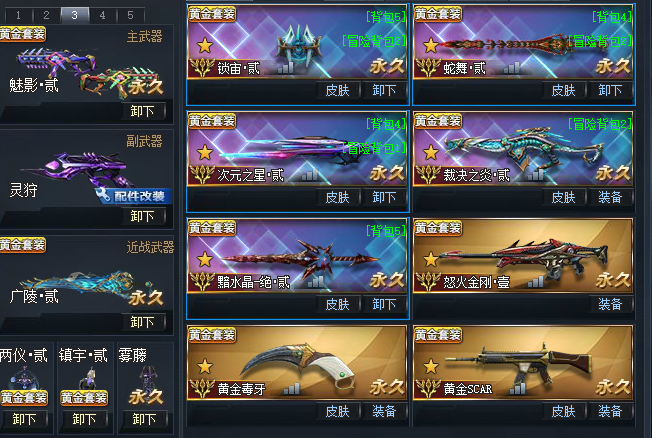The image size is (652, 438).
Task: Open backpack tab 5
Action: (131, 15)
